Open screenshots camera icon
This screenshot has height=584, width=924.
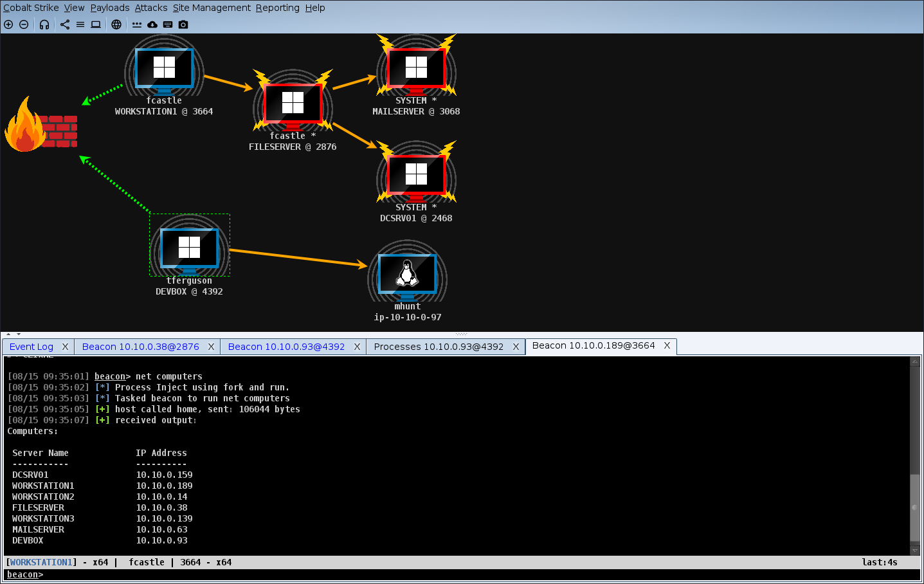point(183,24)
